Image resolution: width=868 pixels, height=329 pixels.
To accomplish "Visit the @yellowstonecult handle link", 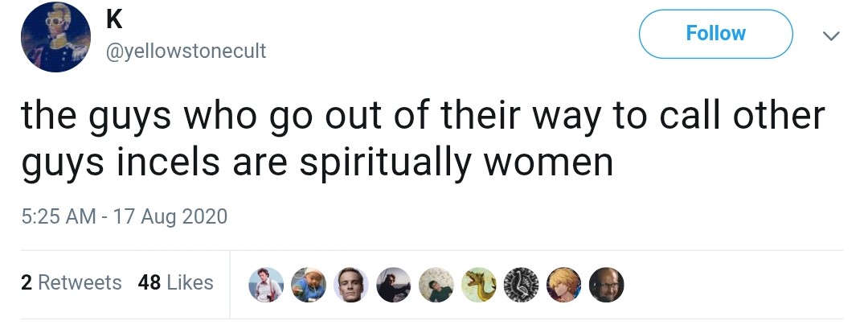I will (186, 51).
